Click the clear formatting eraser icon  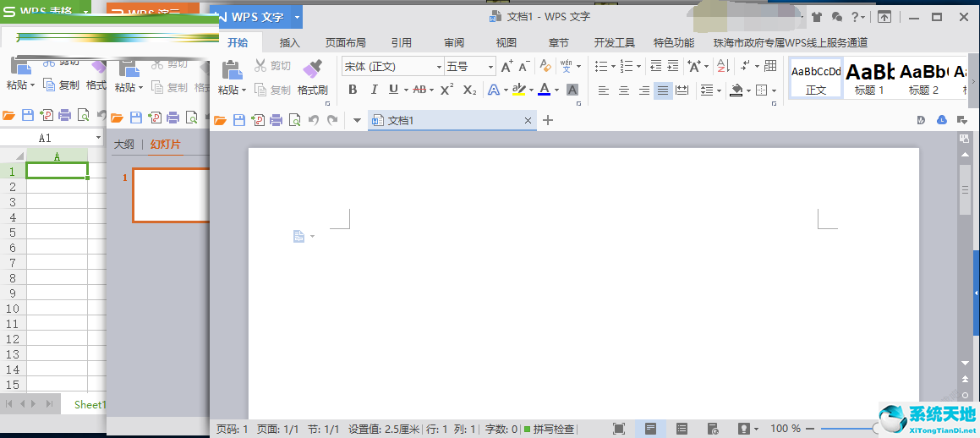coord(545,66)
